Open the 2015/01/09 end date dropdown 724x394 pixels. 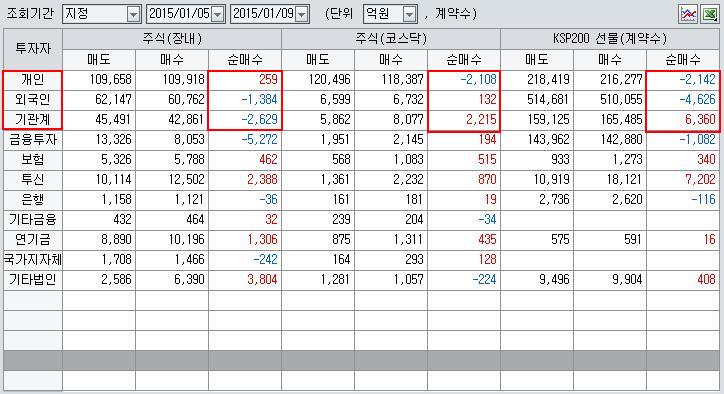pos(302,14)
